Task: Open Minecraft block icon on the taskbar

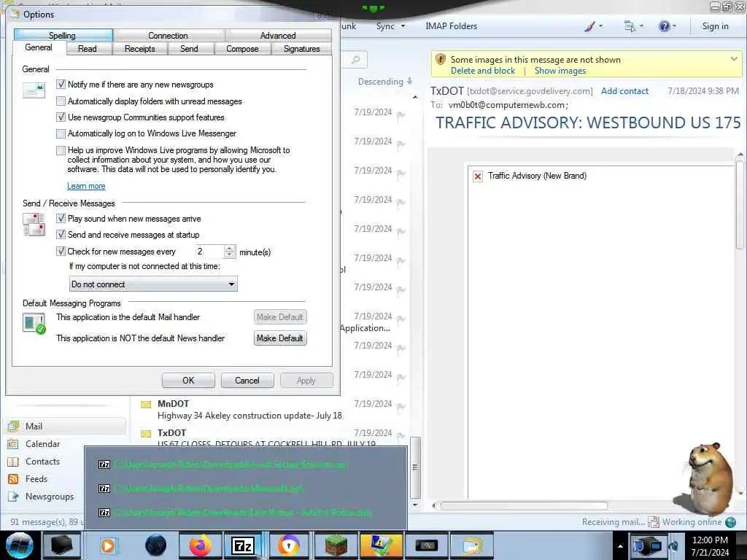Action: pos(336,545)
